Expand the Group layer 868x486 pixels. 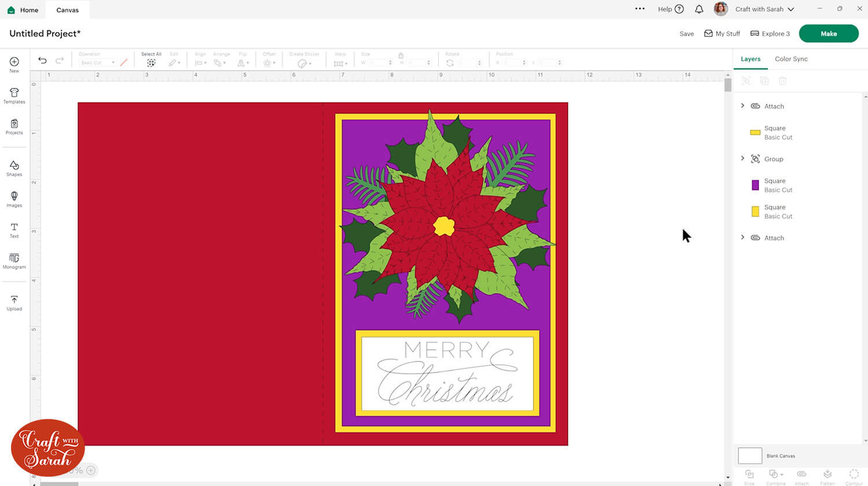point(742,158)
